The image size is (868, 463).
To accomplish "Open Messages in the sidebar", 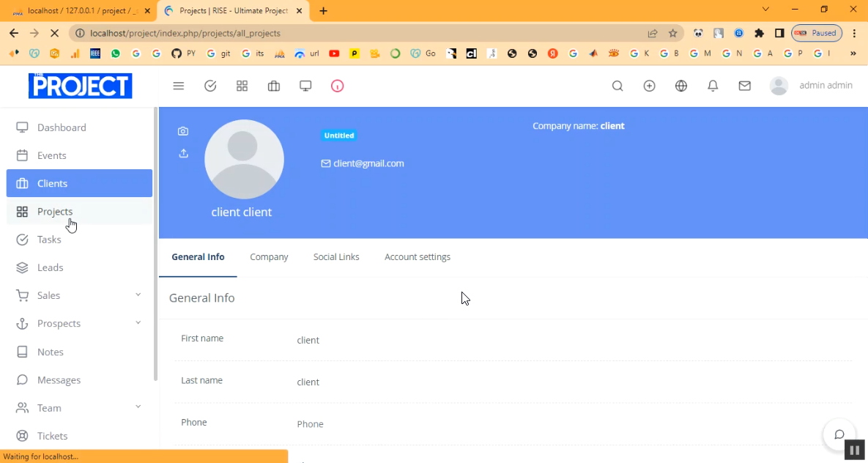I will (79, 380).
